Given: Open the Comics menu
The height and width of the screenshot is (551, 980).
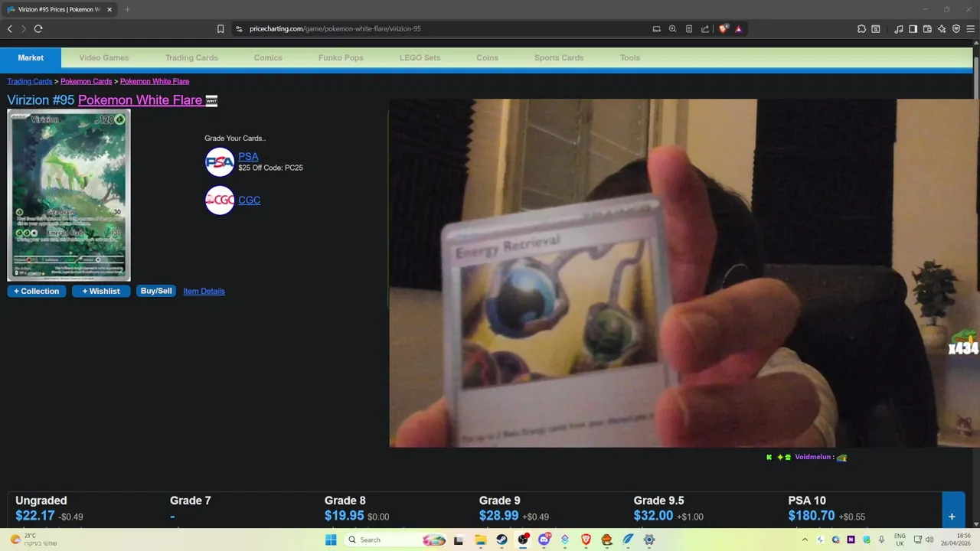Looking at the screenshot, I should point(268,57).
